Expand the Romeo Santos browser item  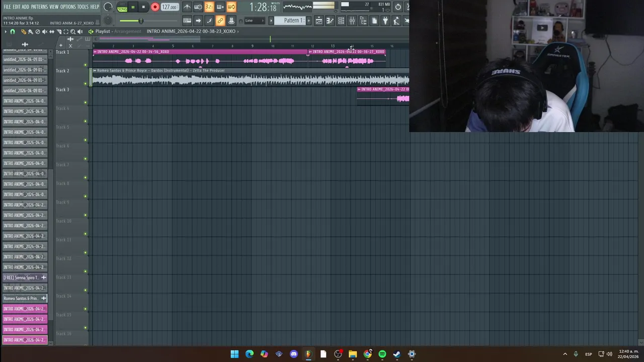[x=43, y=299]
